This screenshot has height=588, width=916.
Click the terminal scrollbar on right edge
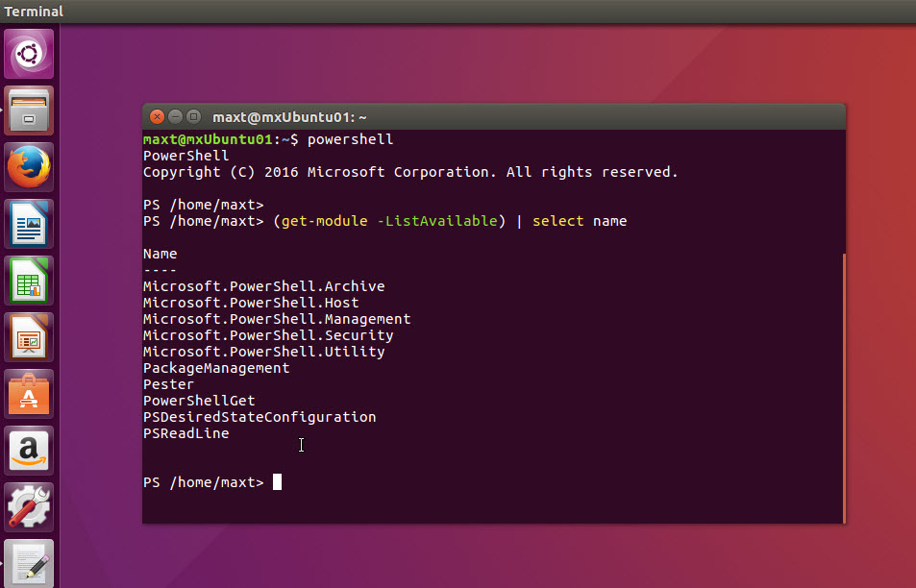(844, 388)
